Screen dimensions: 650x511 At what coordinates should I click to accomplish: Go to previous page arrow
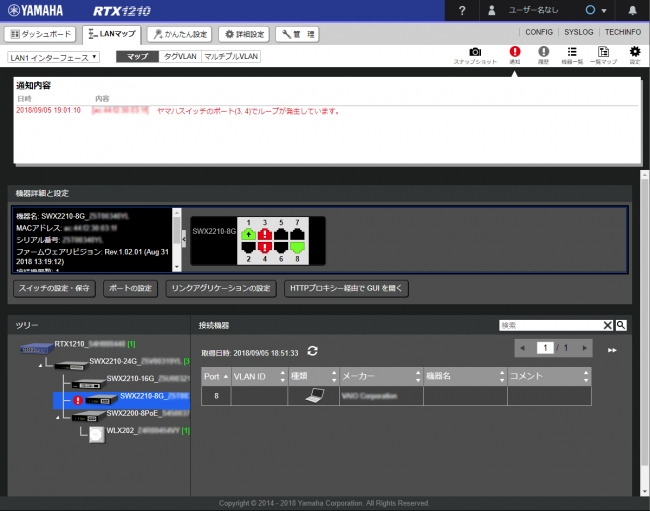pyautogui.click(x=522, y=348)
